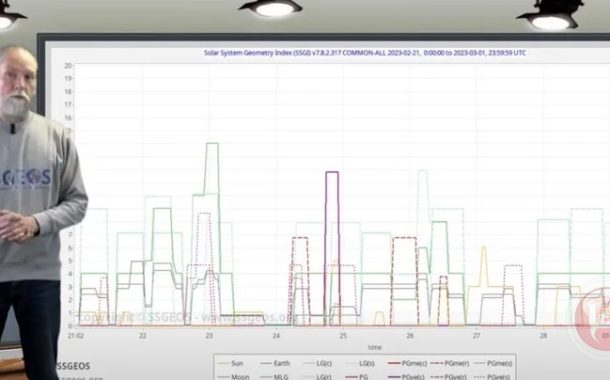Click the y-axis value 20
The width and height of the screenshot is (610, 380).
coord(68,65)
